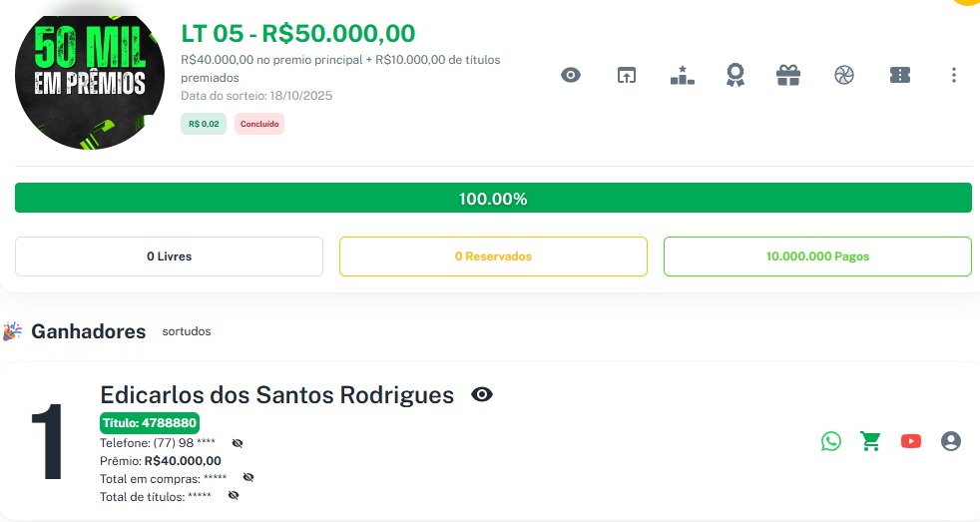Toggle eye icon beside Edicarlos's name

tap(482, 395)
